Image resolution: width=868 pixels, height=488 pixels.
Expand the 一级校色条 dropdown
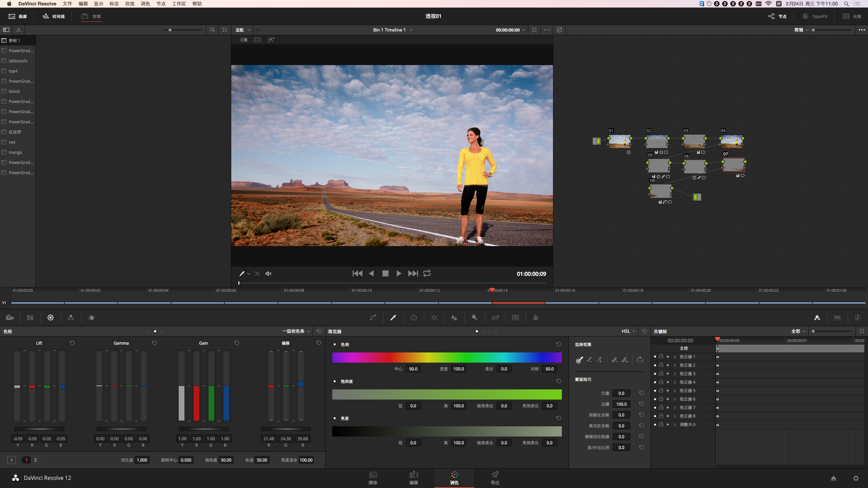pos(296,331)
